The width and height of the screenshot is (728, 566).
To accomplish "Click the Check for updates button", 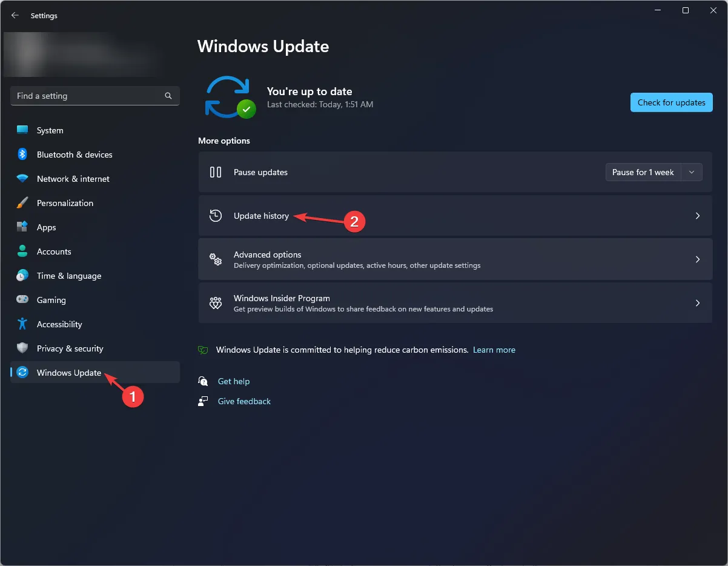I will (671, 102).
